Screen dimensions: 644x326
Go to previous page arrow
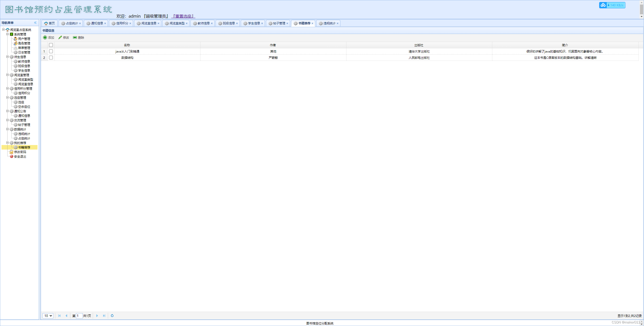[66, 316]
